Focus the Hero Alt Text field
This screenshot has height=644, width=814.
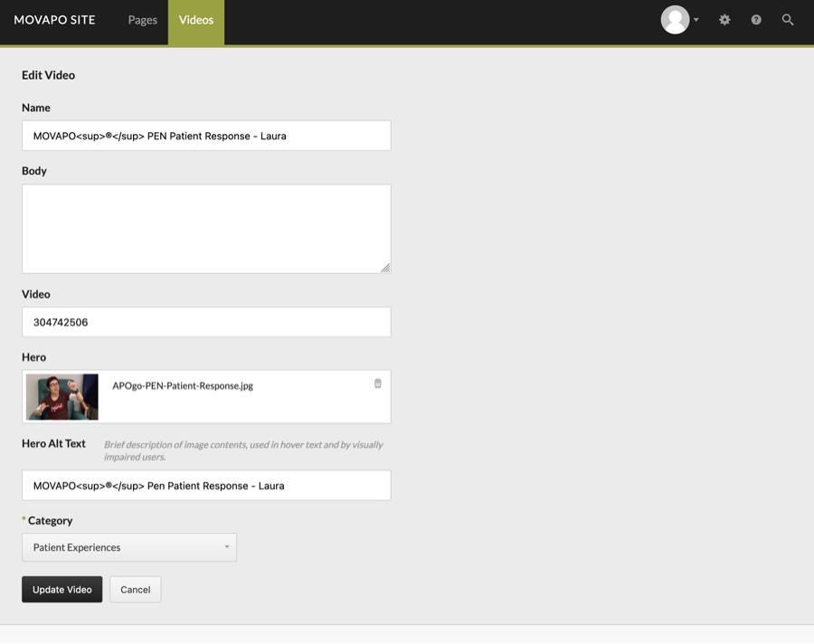pyautogui.click(x=206, y=486)
